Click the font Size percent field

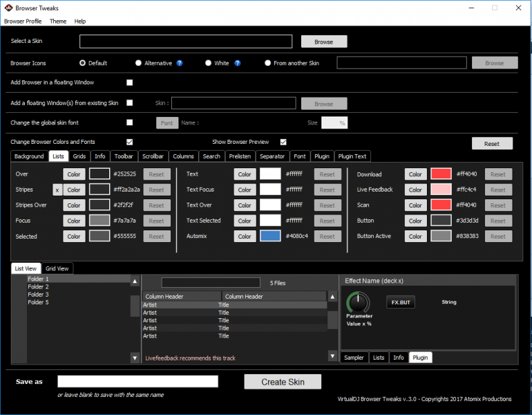[334, 122]
